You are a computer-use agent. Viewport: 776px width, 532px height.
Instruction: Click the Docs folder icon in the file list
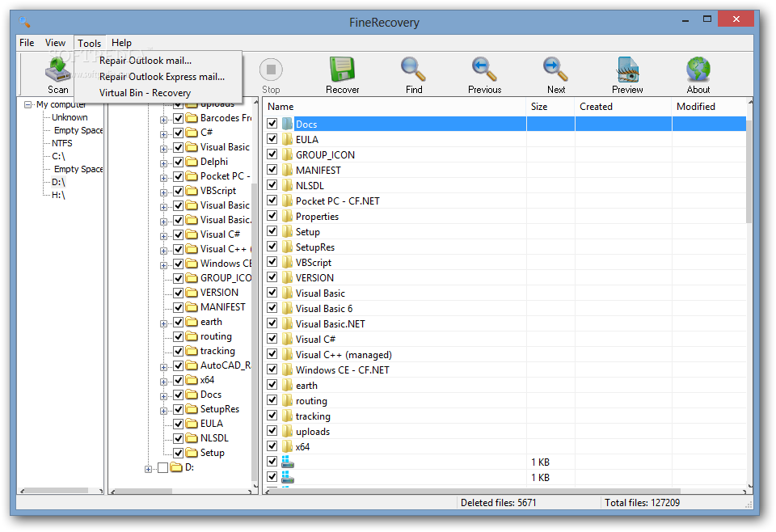pyautogui.click(x=287, y=124)
